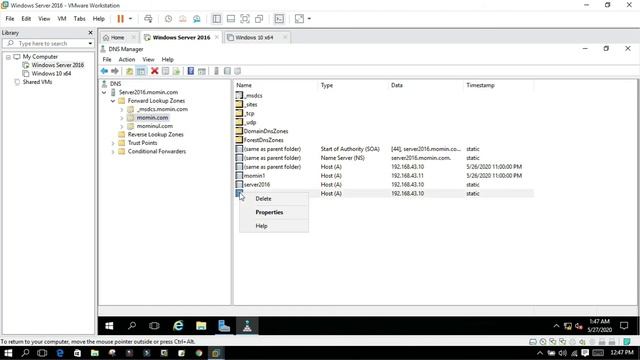Collapse the Server2016.momin.com node
The image size is (640, 360).
coord(104,92)
